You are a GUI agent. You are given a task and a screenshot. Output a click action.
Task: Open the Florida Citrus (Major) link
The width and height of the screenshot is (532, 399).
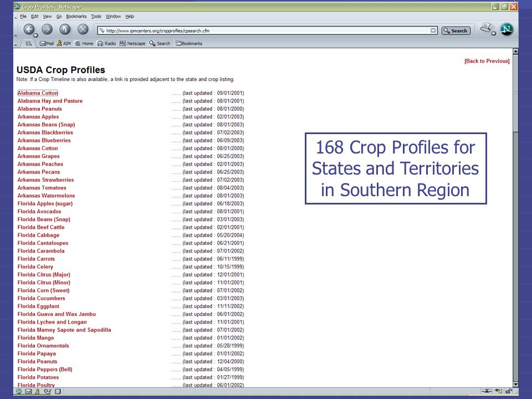44,274
